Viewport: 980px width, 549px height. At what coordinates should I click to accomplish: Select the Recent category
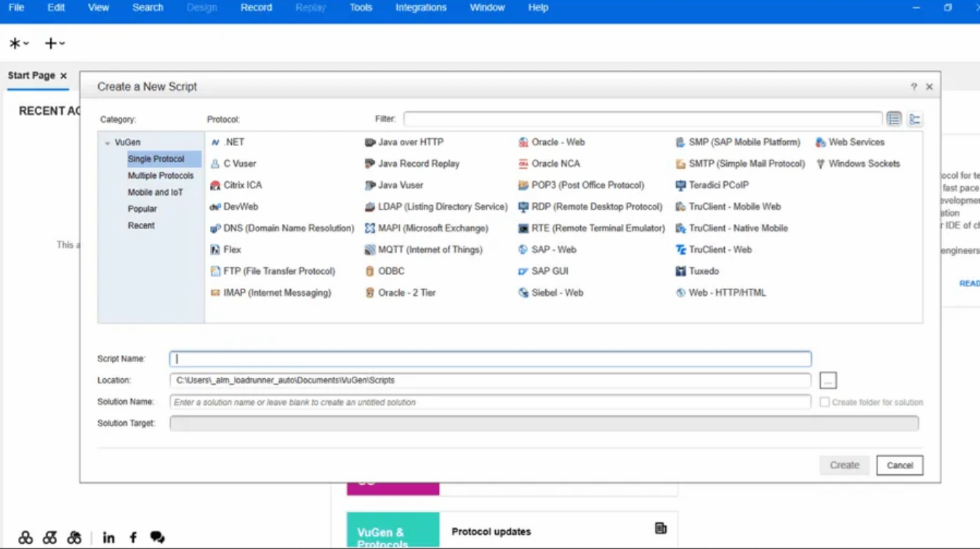[141, 226]
